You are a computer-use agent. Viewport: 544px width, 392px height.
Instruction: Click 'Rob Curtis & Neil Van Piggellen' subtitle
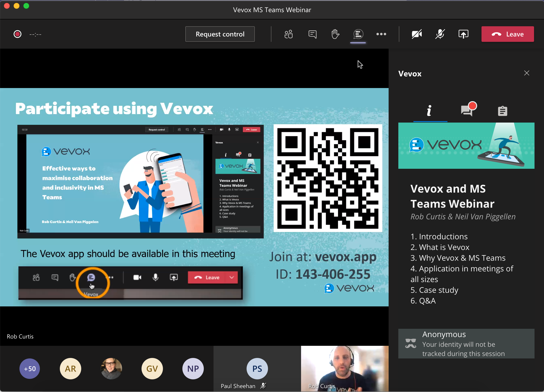pos(463,216)
